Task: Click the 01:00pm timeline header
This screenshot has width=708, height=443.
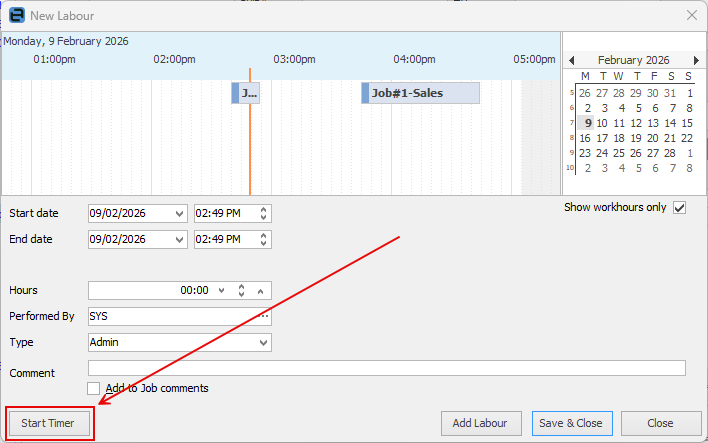Action: pos(55,60)
